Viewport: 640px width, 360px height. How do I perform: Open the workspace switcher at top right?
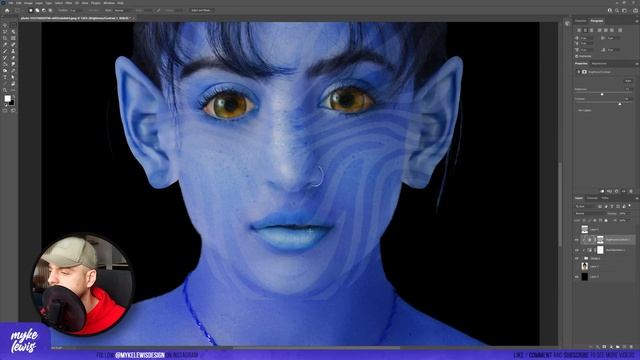(x=624, y=10)
